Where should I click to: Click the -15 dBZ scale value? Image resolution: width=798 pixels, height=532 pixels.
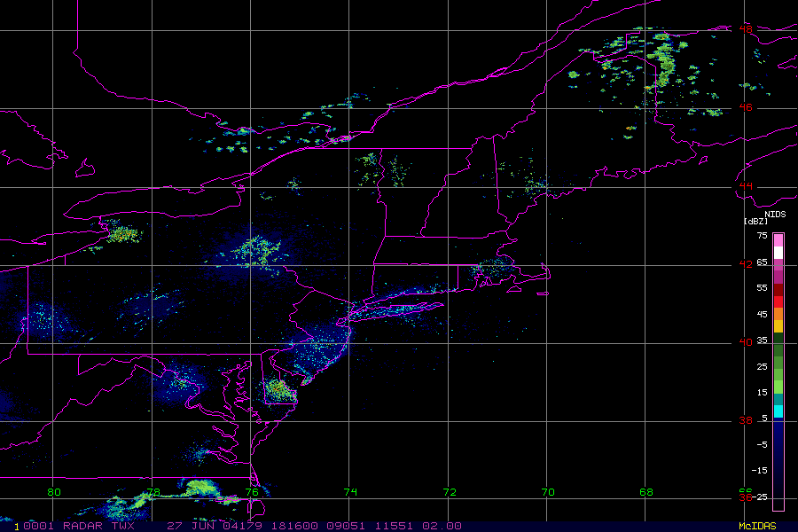760,471
